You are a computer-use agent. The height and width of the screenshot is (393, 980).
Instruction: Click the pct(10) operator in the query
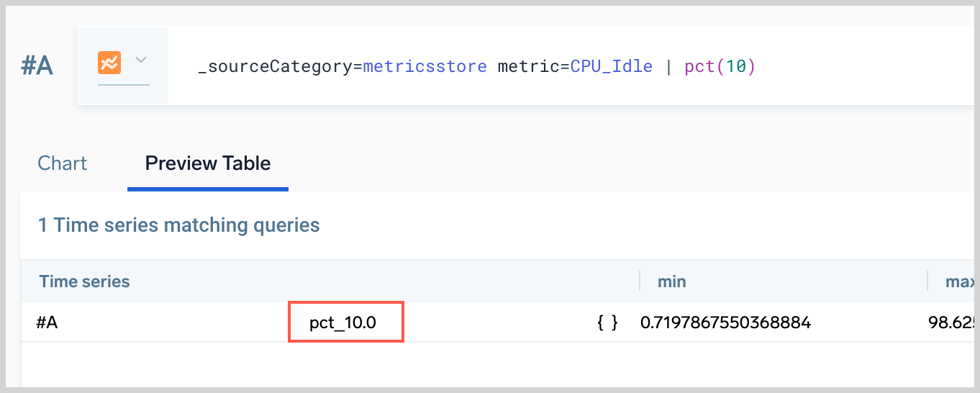[720, 67]
